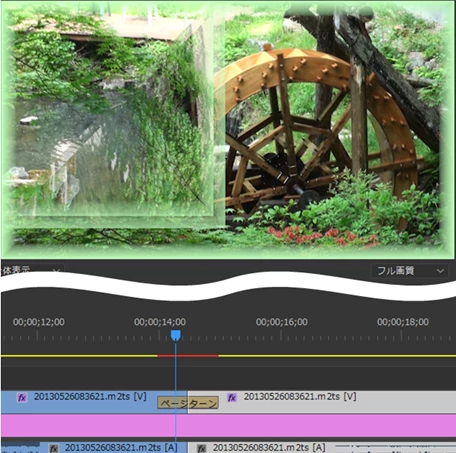Click the 00;00;18;00 timecode on the ruler
The width and height of the screenshot is (456, 453).
403,322
